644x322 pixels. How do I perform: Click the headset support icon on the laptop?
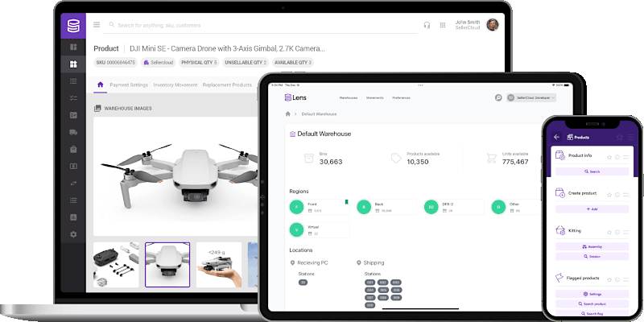tap(427, 26)
